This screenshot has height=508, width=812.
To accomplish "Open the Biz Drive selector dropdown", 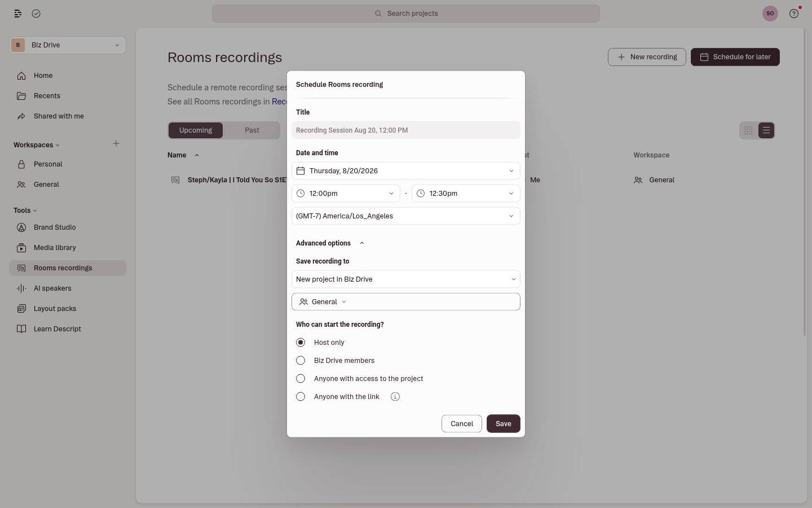I will click(68, 45).
